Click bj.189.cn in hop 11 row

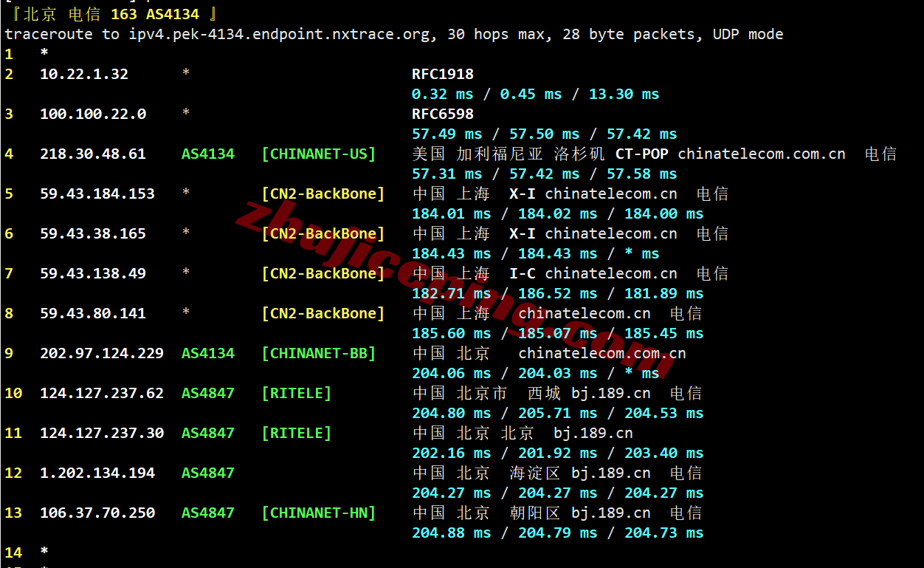(593, 433)
